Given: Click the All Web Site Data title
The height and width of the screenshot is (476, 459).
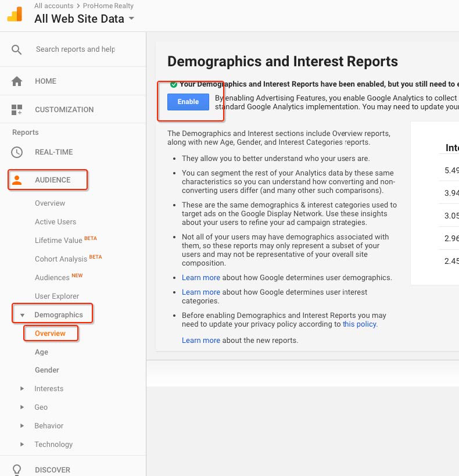Looking at the screenshot, I should [x=79, y=19].
